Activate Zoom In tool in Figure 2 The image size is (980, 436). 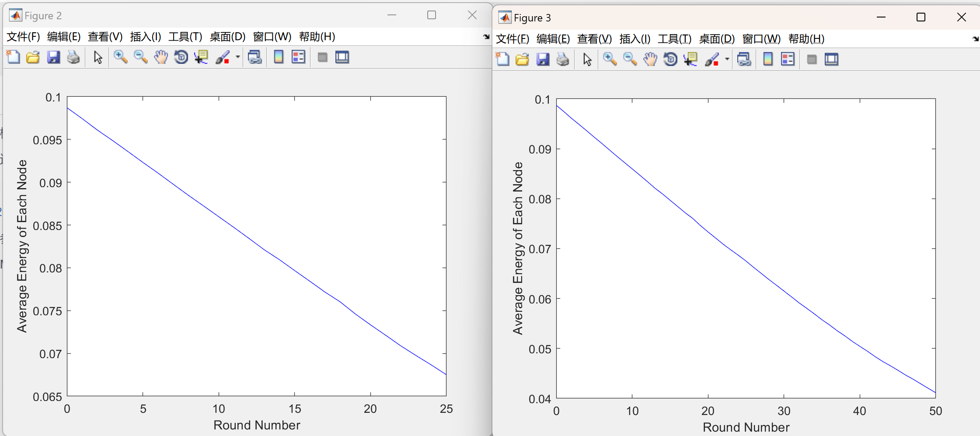(120, 57)
